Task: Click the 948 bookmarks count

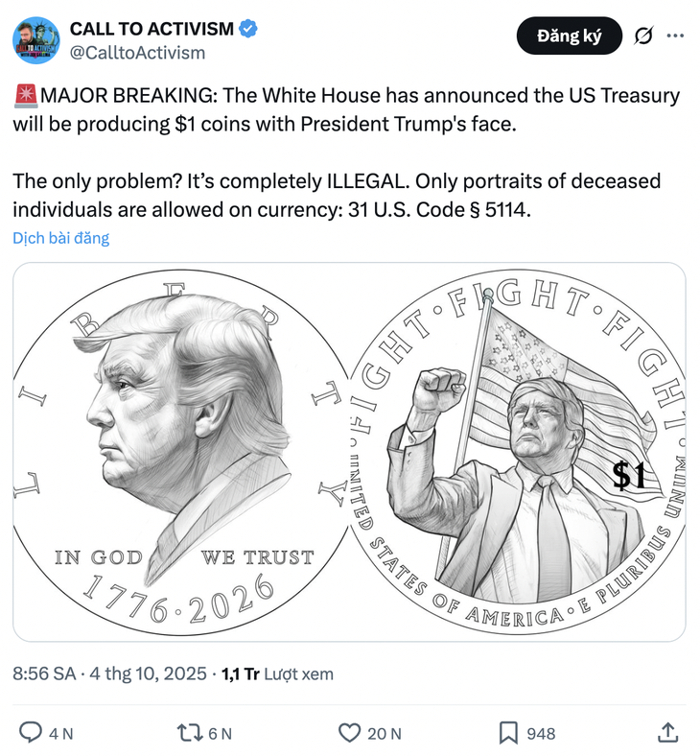Action: pyautogui.click(x=541, y=733)
